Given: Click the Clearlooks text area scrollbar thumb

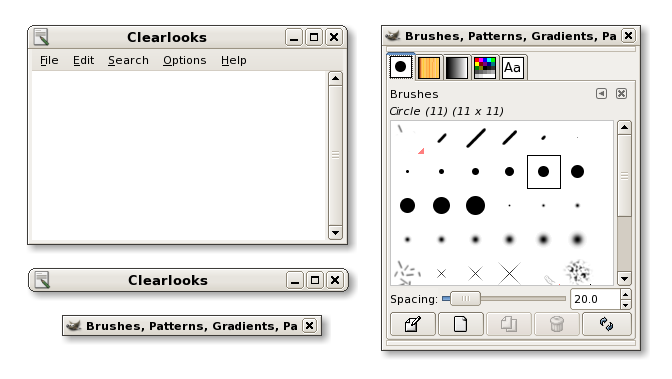Looking at the screenshot, I should [x=335, y=155].
